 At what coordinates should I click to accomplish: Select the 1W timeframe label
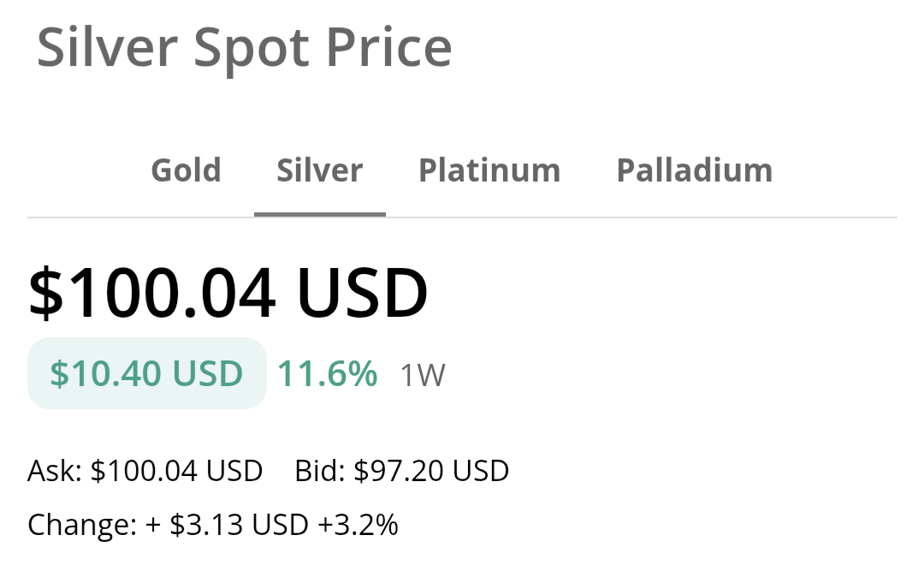click(423, 376)
